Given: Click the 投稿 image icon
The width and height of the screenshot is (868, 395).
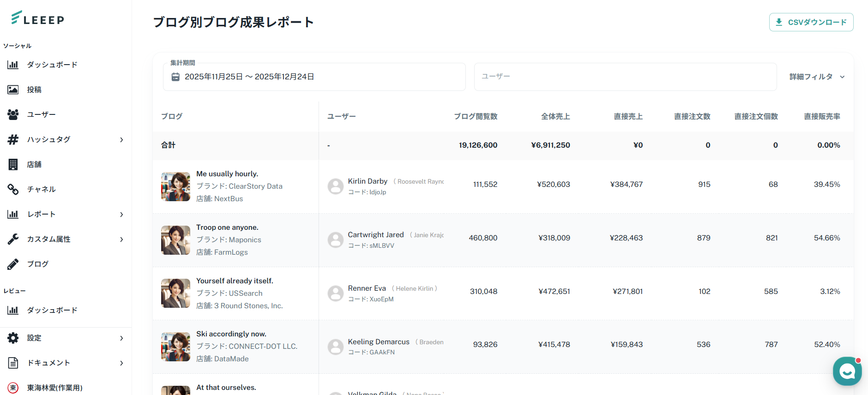Looking at the screenshot, I should tap(13, 90).
